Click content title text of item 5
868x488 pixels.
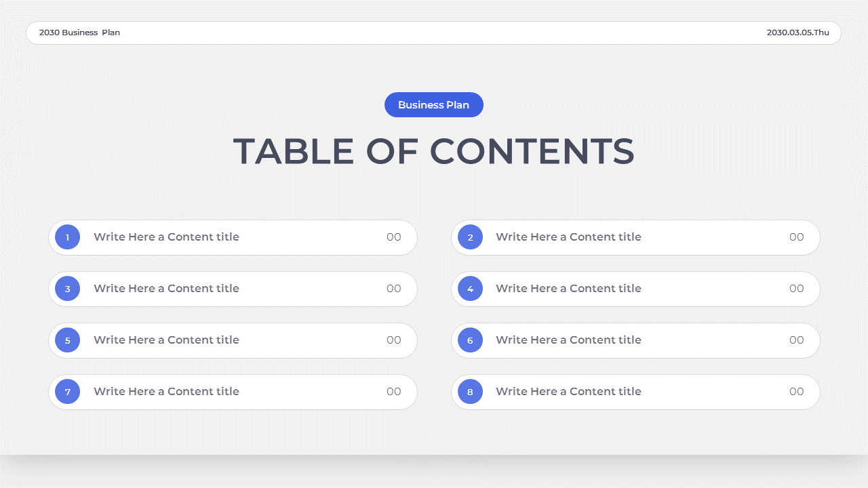pyautogui.click(x=166, y=340)
